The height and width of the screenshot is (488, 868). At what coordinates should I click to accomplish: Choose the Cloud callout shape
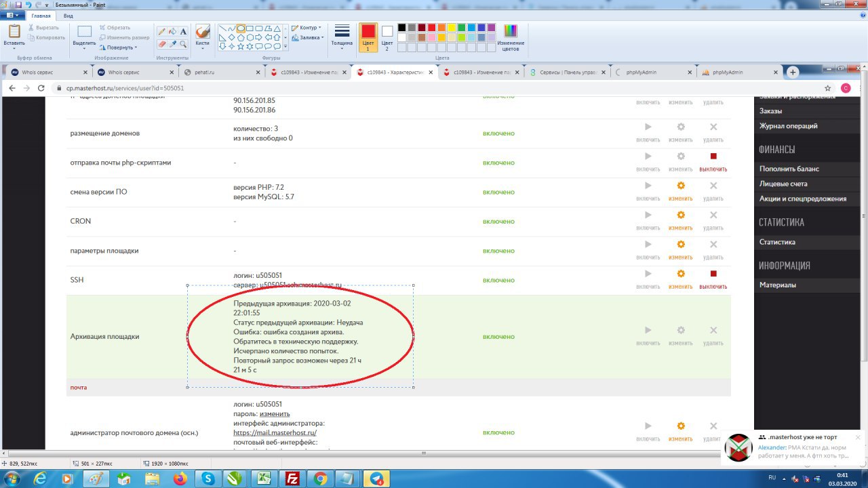click(x=277, y=46)
